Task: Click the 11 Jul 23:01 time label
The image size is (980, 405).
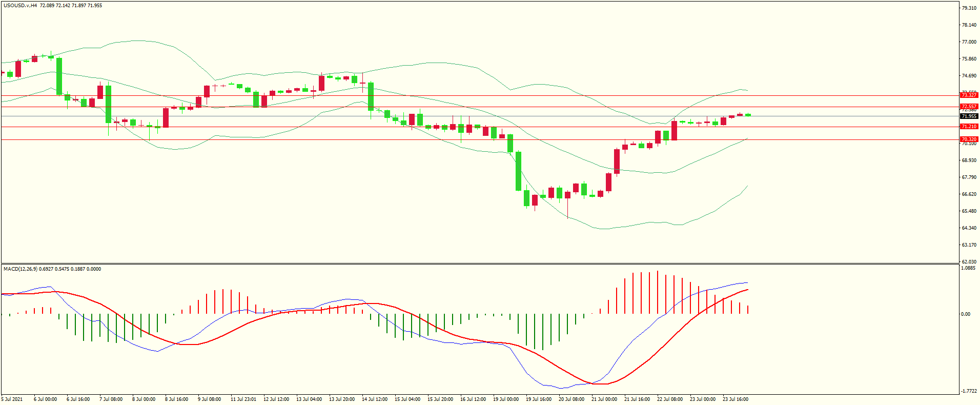Action: 243,399
